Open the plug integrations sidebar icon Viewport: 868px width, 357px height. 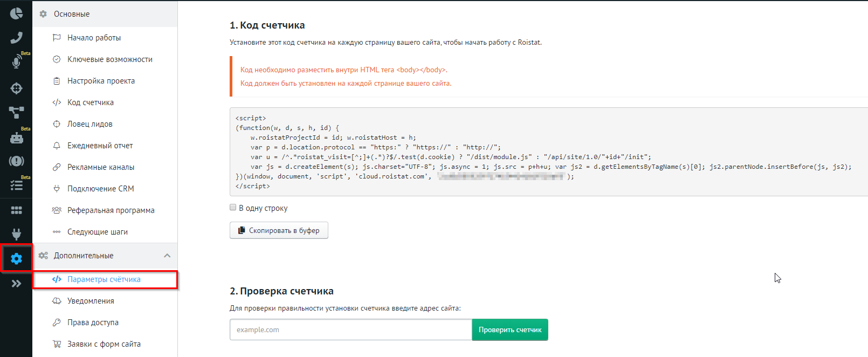pyautogui.click(x=16, y=234)
